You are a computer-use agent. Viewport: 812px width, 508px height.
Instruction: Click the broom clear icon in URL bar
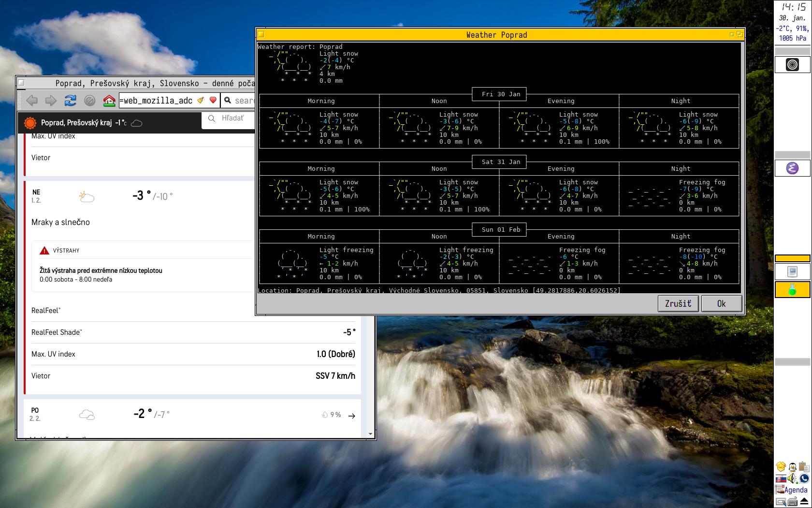(201, 100)
